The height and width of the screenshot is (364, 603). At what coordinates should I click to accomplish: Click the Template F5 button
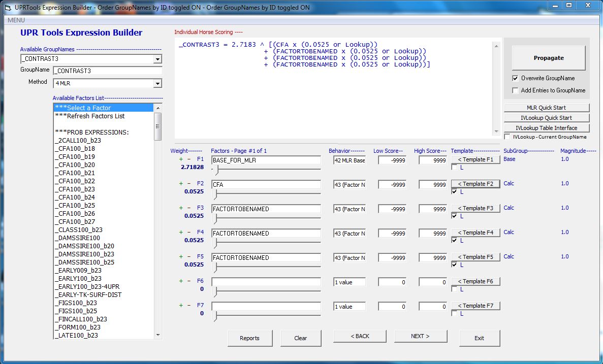pyautogui.click(x=475, y=257)
